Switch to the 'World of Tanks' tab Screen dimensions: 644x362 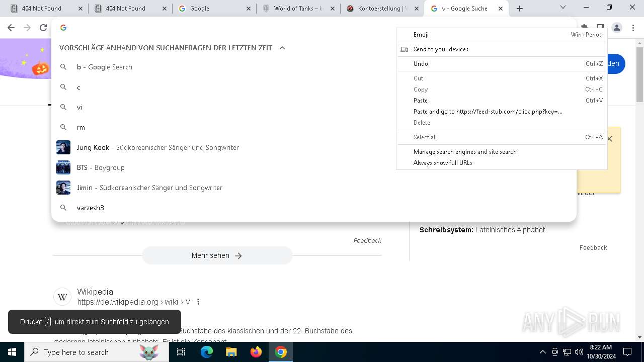[298, 9]
